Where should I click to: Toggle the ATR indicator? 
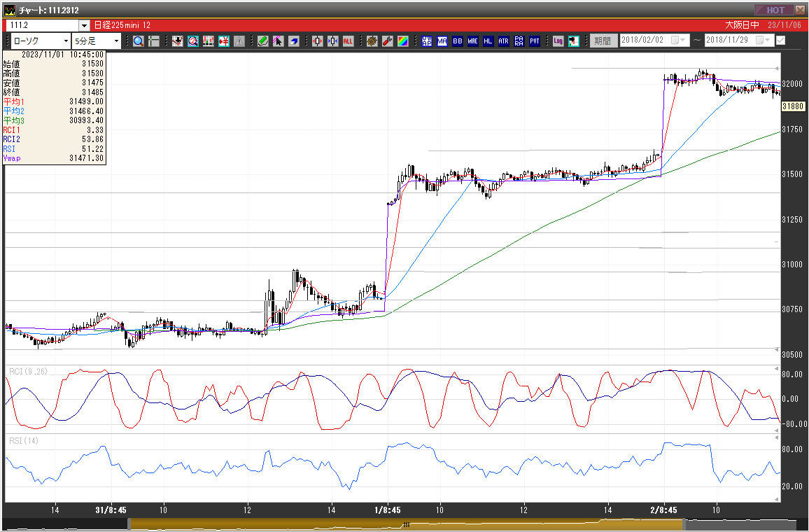click(504, 41)
